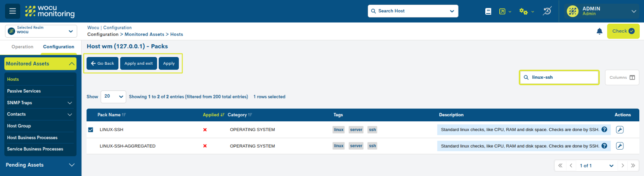Open the hamburger menu

12,11
